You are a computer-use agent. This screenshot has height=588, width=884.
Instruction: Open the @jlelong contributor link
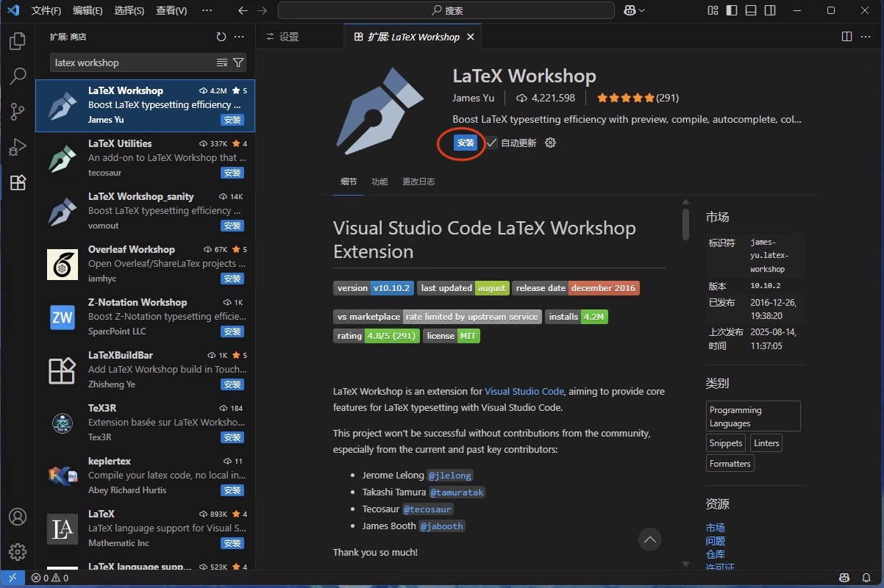(x=450, y=476)
